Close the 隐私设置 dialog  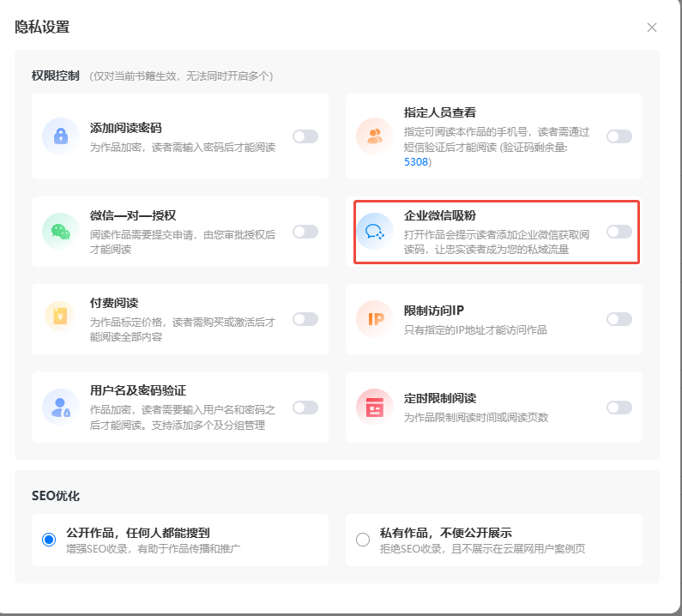(x=652, y=27)
